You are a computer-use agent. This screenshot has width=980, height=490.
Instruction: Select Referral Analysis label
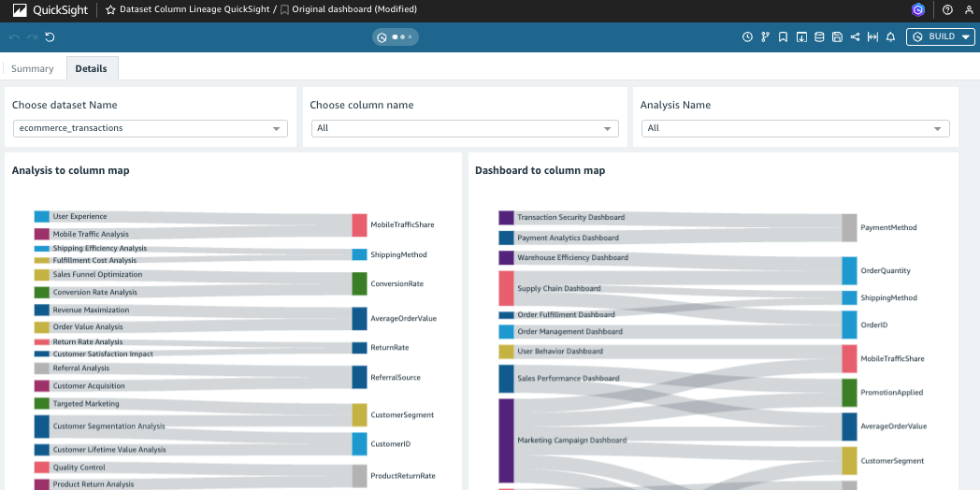coord(81,368)
